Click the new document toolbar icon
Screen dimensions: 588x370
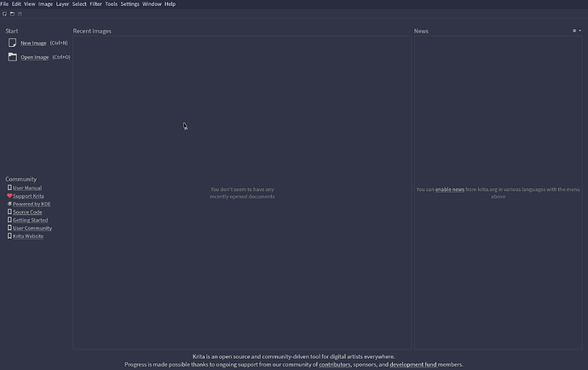coord(4,14)
